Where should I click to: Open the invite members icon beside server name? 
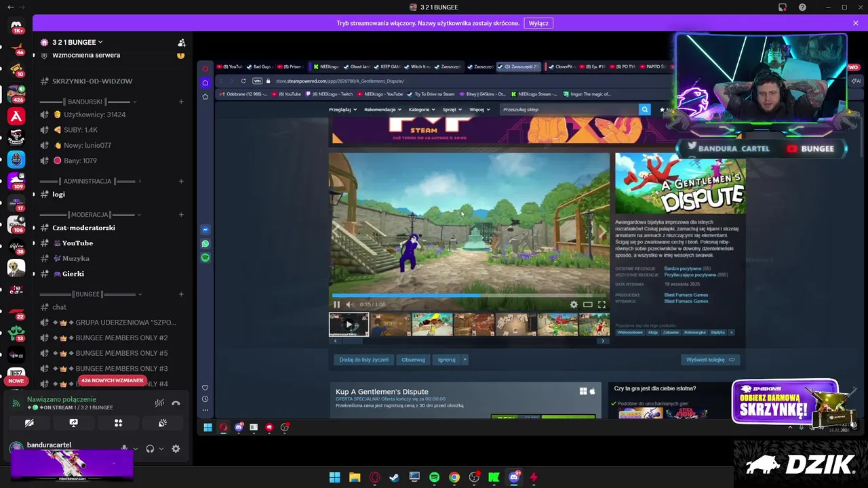pos(181,42)
